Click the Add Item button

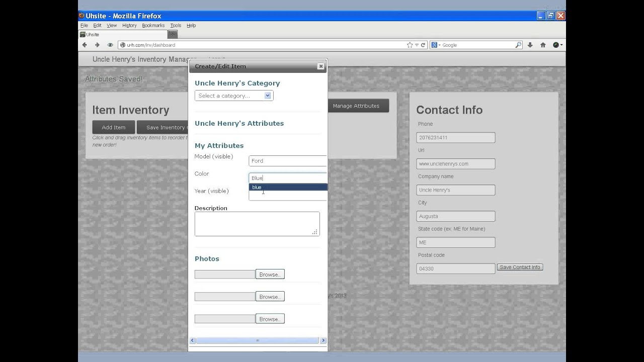point(114,127)
